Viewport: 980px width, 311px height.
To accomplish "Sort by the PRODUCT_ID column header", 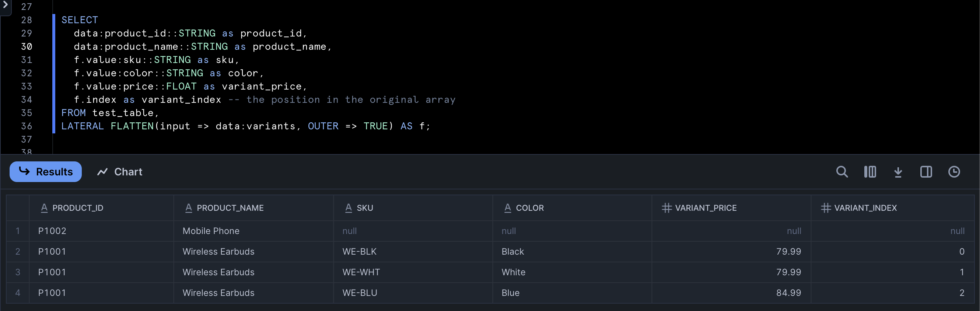I will coord(78,208).
